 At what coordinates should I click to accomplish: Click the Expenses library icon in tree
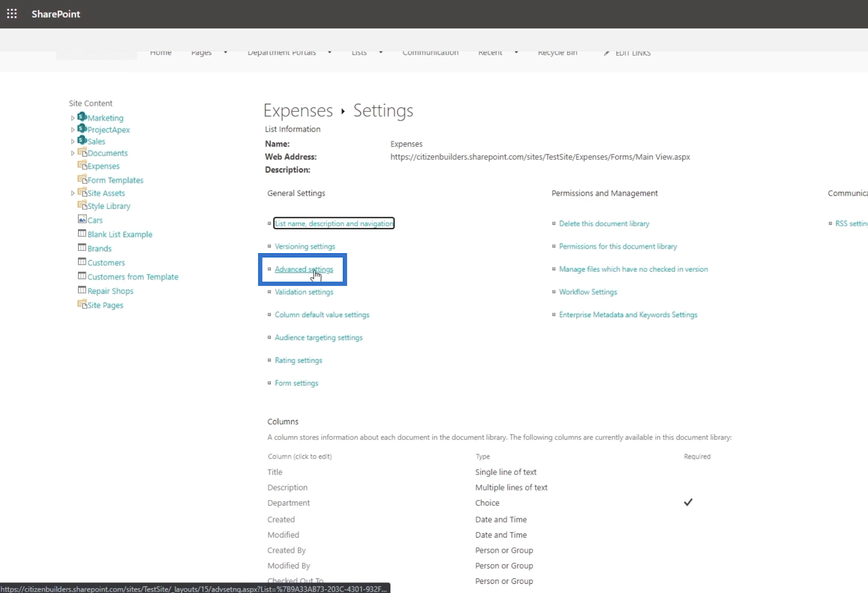click(x=82, y=165)
